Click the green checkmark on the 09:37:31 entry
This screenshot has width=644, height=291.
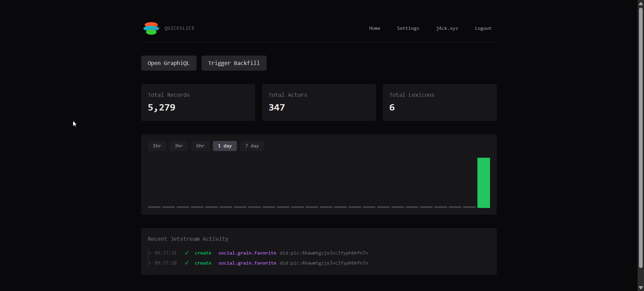[186, 253]
